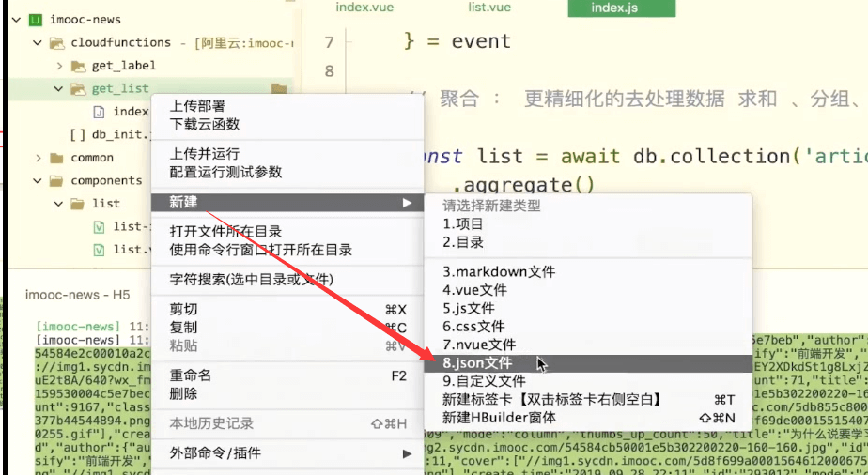Select 7.nvue文件 in new submenu

pos(588,345)
